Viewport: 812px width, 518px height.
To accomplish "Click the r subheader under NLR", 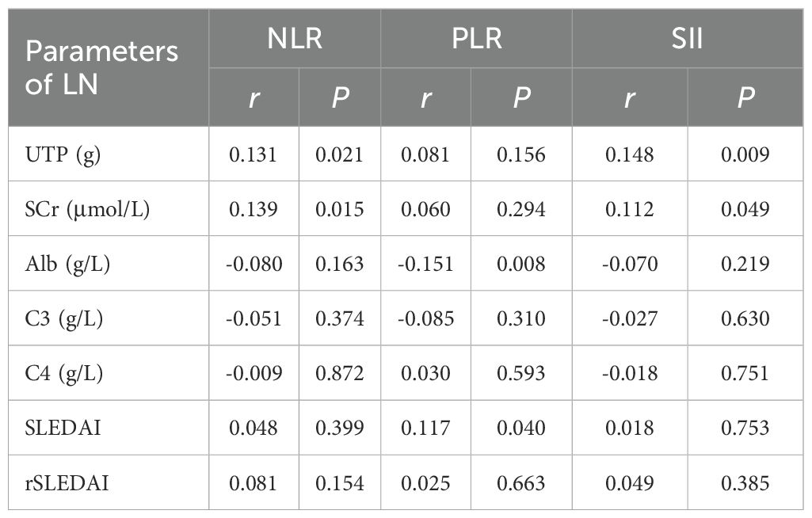I will click(x=254, y=97).
